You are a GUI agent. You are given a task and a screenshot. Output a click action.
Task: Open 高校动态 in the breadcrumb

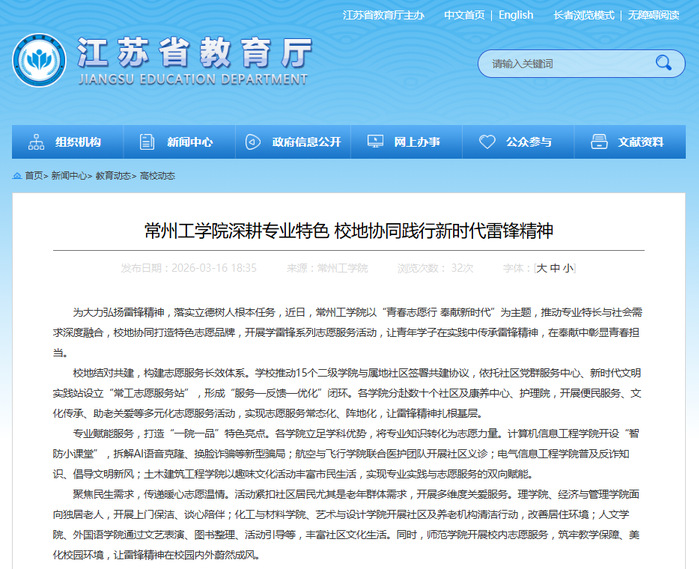click(x=157, y=175)
